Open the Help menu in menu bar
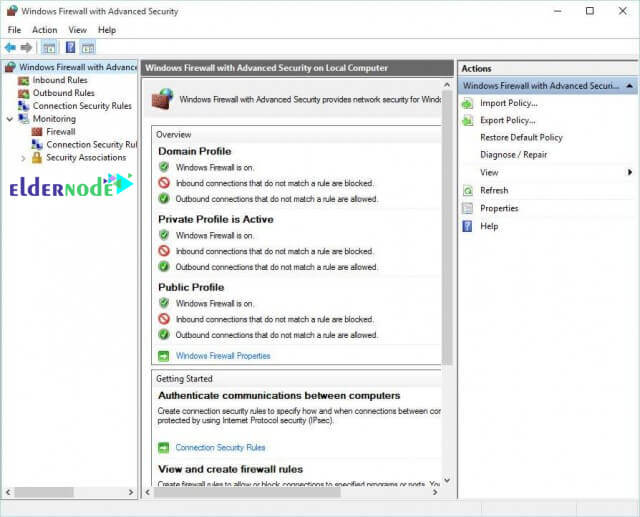 point(107,30)
